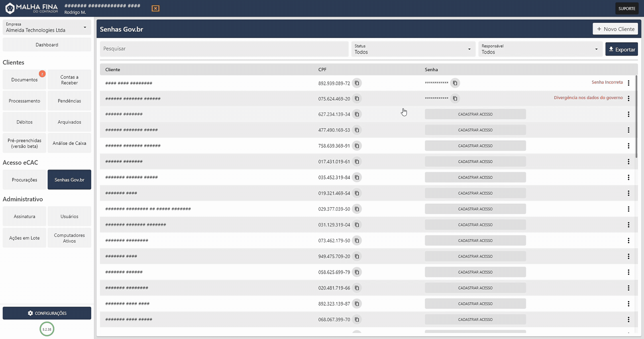Screen dimensions: 644x339
Task: Copy the CPF 892.939.089-72
Action: (357, 83)
